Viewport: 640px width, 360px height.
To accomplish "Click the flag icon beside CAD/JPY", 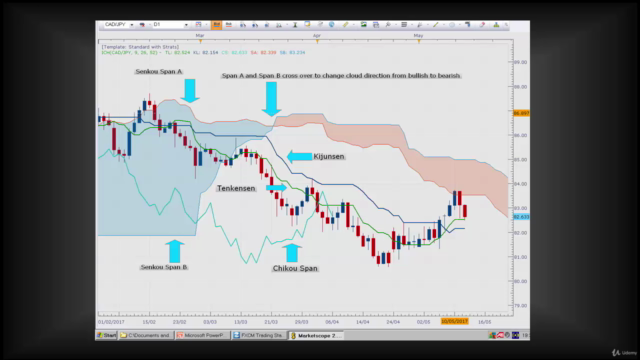I will click(x=142, y=25).
